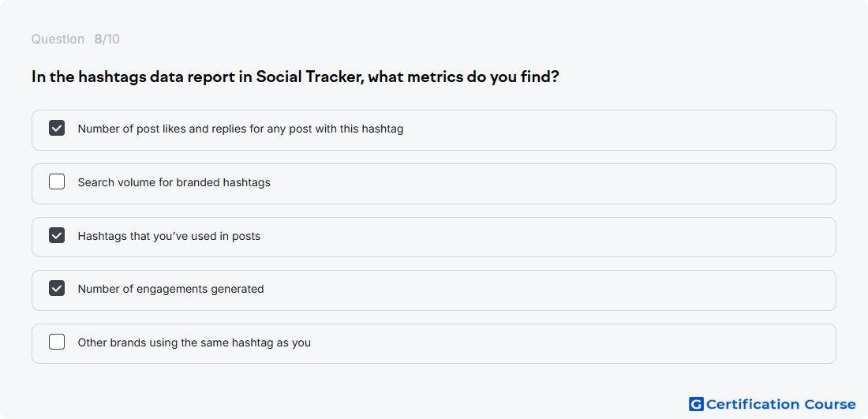Click the 8/10 question counter

(107, 39)
